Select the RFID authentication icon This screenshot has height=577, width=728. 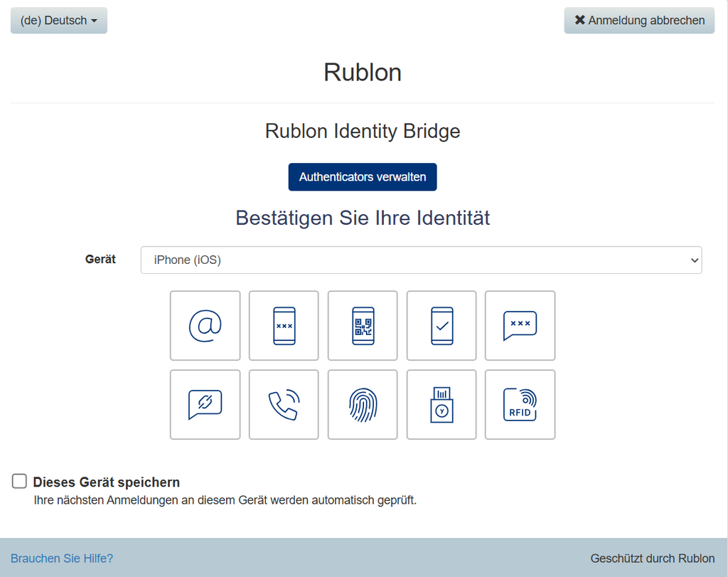click(520, 405)
